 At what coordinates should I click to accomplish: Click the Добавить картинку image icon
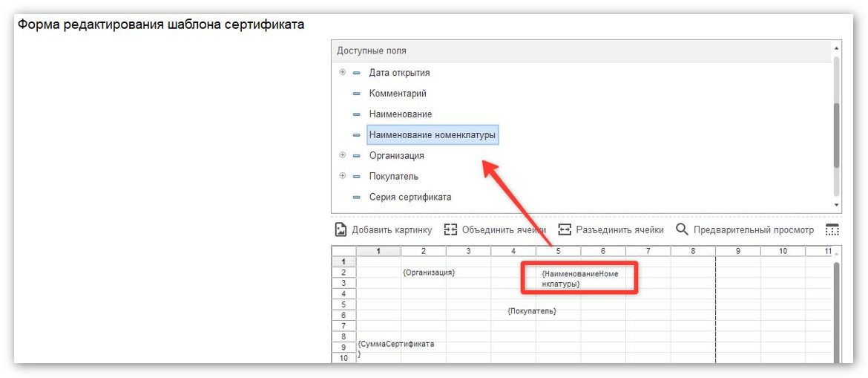341,229
